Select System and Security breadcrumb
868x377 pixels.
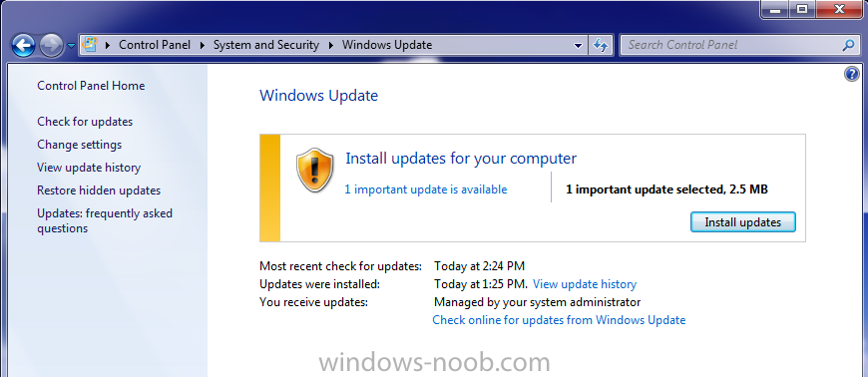(x=266, y=45)
